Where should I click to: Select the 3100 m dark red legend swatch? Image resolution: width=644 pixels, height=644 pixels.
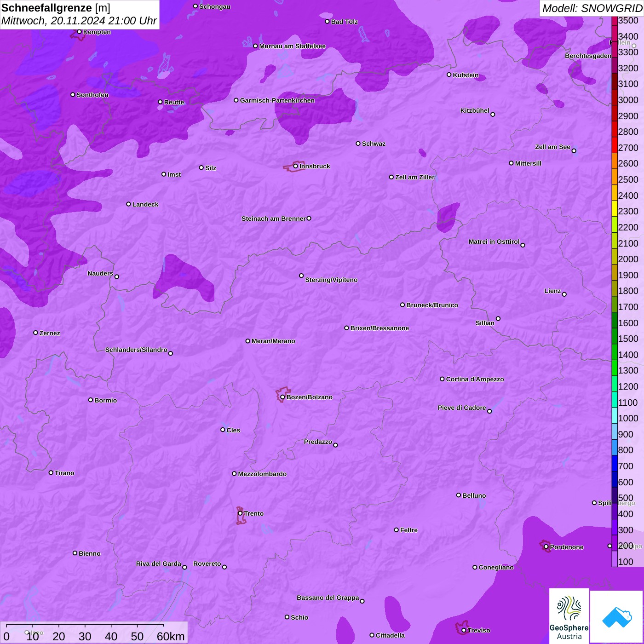615,81
